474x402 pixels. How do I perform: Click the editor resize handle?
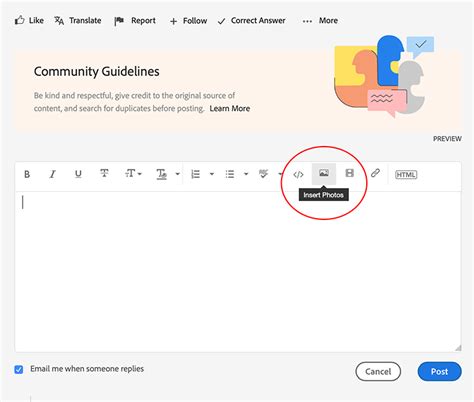[458, 348]
